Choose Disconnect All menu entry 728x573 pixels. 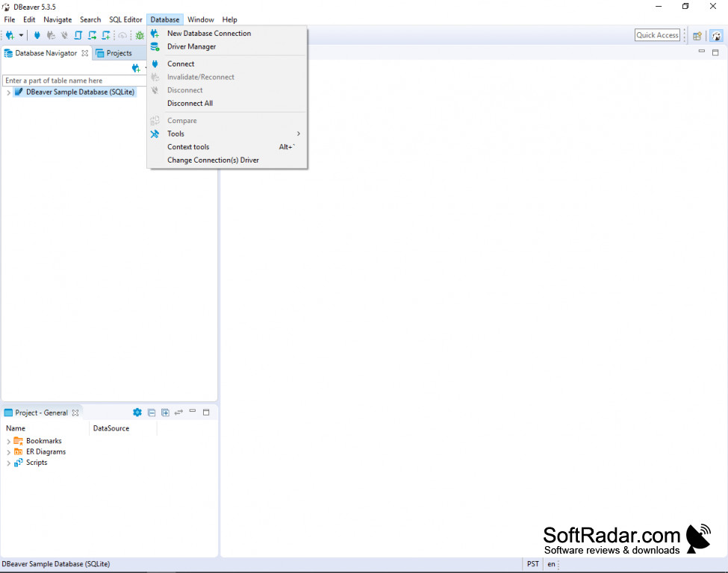pyautogui.click(x=227, y=103)
